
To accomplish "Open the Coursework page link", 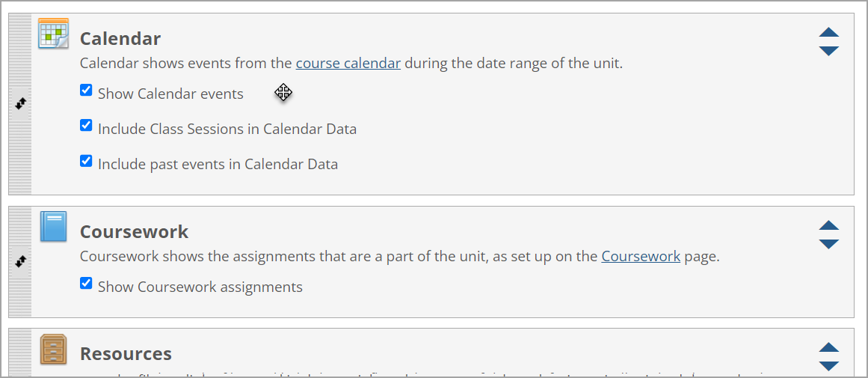I will [x=641, y=257].
